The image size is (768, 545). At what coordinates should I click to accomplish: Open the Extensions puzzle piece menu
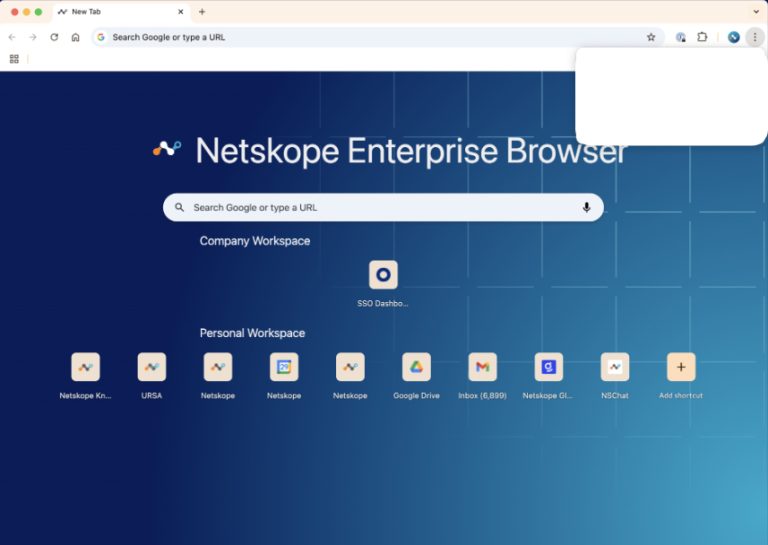click(702, 37)
